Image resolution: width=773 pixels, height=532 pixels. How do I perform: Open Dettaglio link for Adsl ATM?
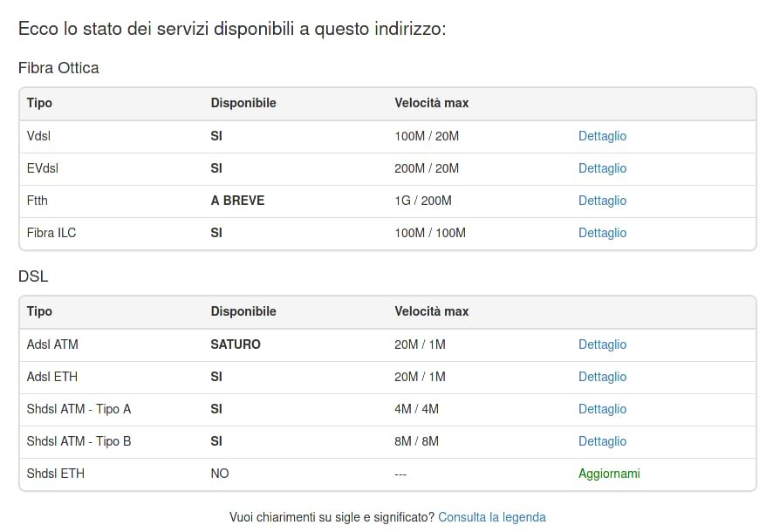[x=602, y=344]
